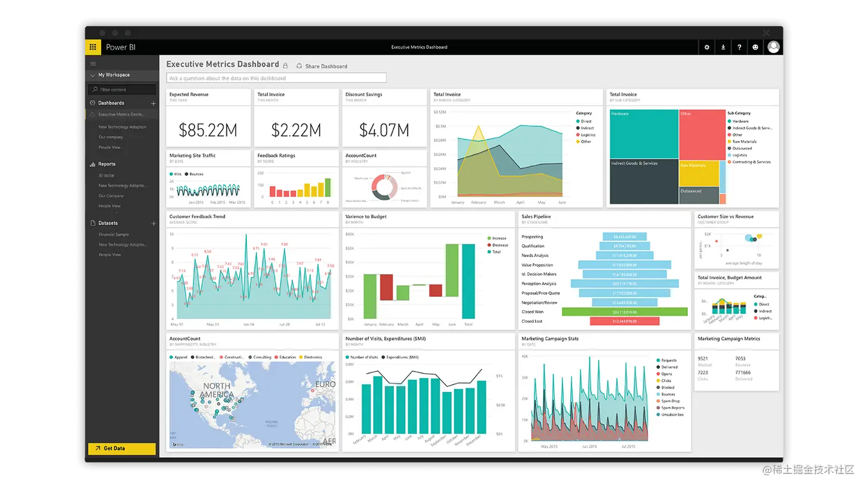Open Power BI settings with the gear icon
The width and height of the screenshot is (868, 489).
point(707,47)
